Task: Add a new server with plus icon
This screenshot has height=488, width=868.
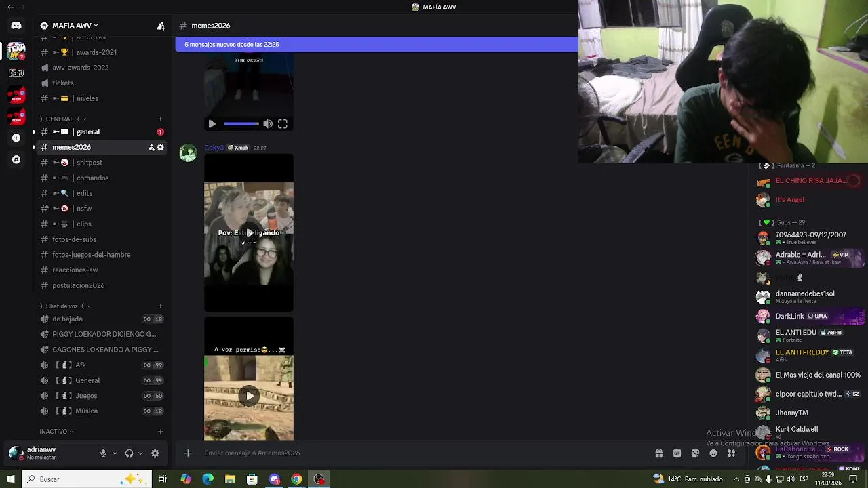Action: click(x=16, y=138)
